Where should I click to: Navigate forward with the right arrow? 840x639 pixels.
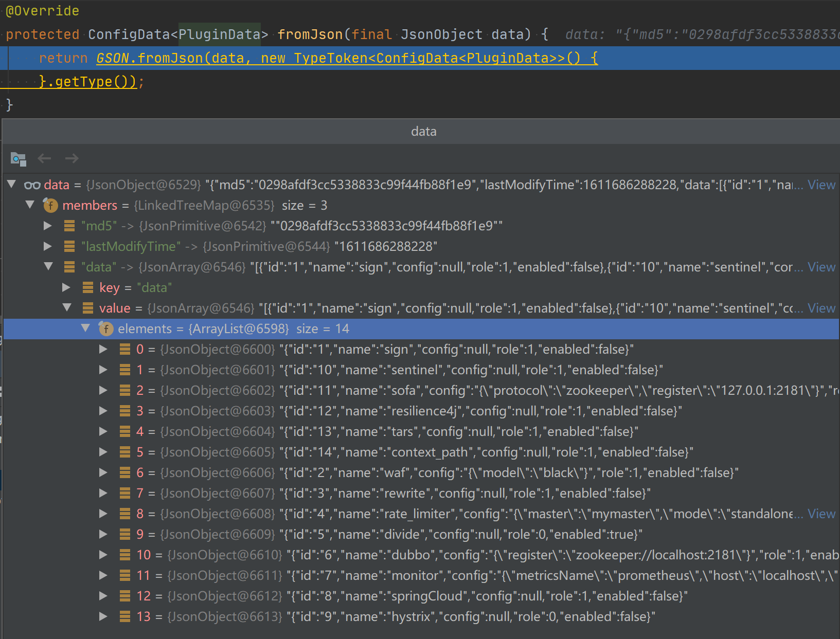(72, 158)
